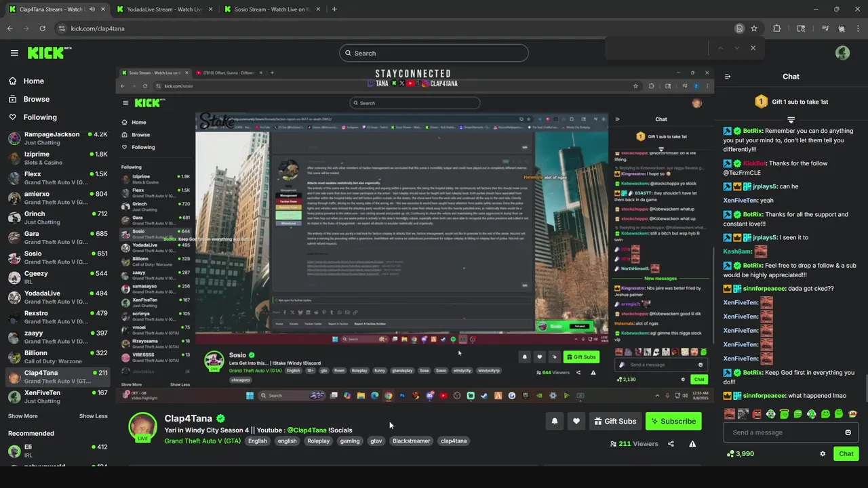The height and width of the screenshot is (488, 868).
Task: Open the emoji picker in message box
Action: [x=848, y=432]
